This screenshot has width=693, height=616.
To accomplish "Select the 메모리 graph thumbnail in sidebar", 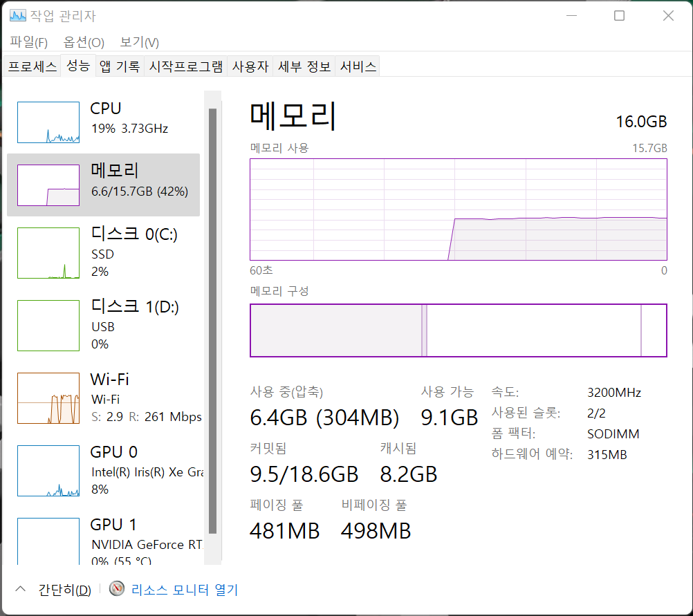I will 48,185.
